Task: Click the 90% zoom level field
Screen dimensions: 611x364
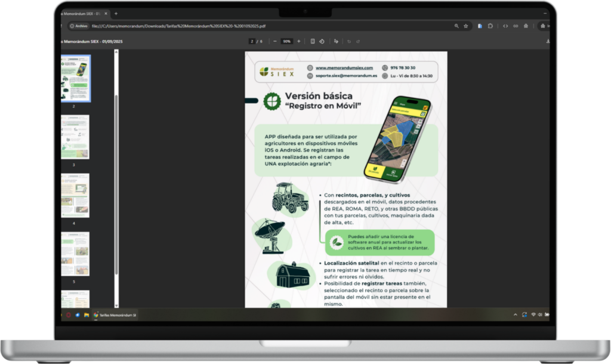Action: point(286,41)
